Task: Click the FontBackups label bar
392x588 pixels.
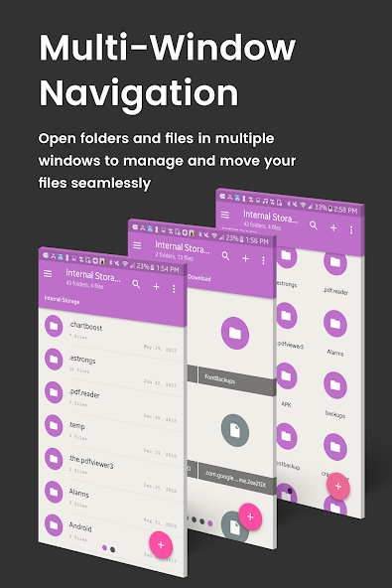Action: tap(236, 381)
